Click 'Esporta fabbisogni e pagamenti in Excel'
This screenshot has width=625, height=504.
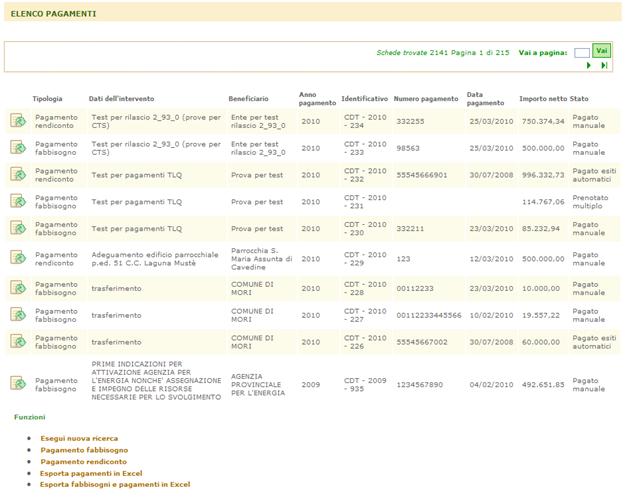click(x=115, y=484)
